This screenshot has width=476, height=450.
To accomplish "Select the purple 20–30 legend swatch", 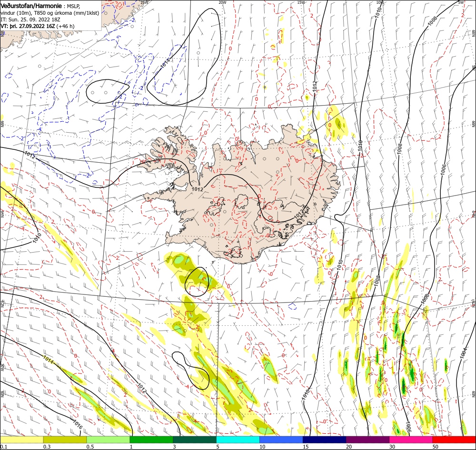I will point(367,440).
